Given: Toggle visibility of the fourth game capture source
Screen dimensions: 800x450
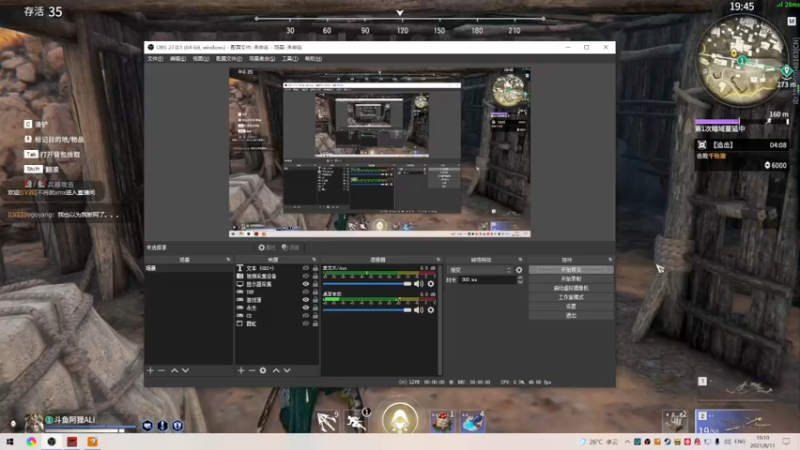Looking at the screenshot, I should point(306,292).
